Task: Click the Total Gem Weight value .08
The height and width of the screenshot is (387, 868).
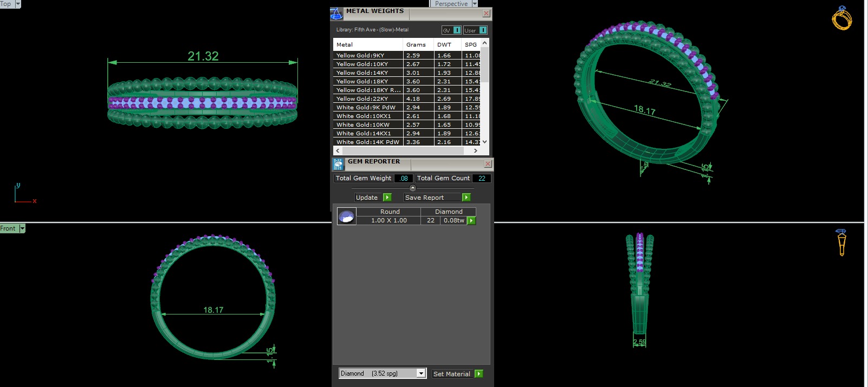Action: point(404,178)
